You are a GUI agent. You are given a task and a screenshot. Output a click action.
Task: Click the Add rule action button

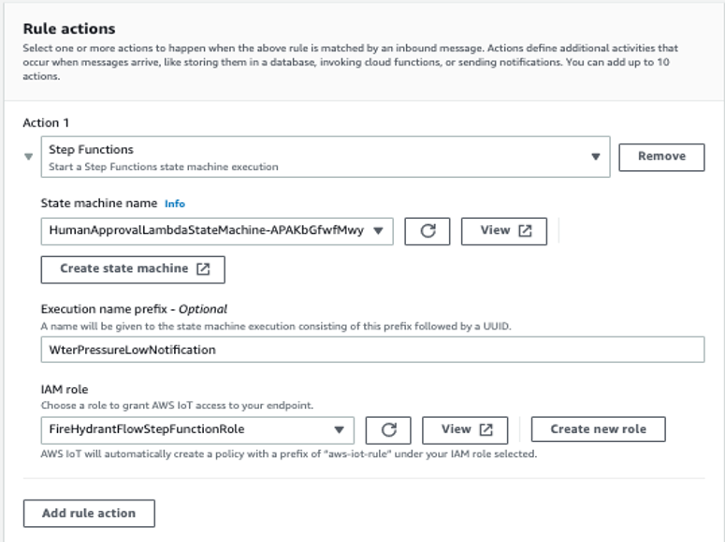(89, 513)
